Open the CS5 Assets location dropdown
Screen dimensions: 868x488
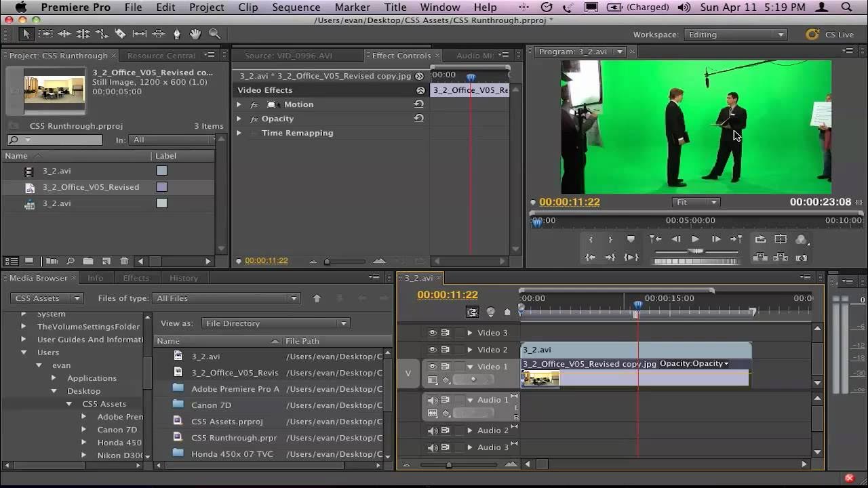coord(47,298)
